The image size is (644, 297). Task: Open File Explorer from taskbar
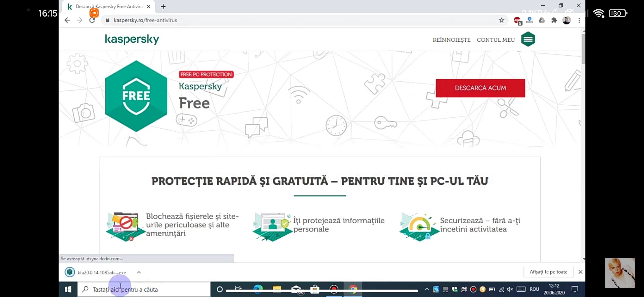point(277,289)
